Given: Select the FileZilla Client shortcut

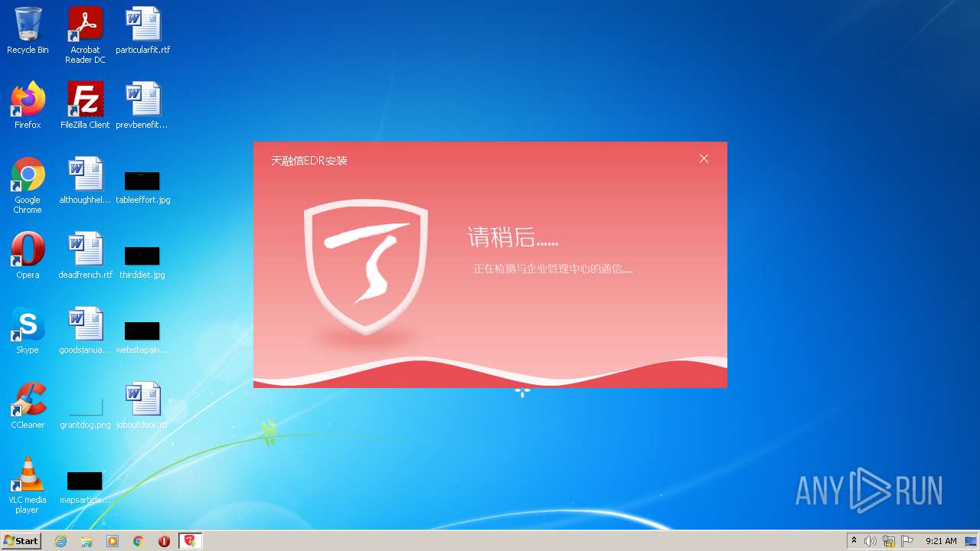Looking at the screenshot, I should (x=85, y=106).
